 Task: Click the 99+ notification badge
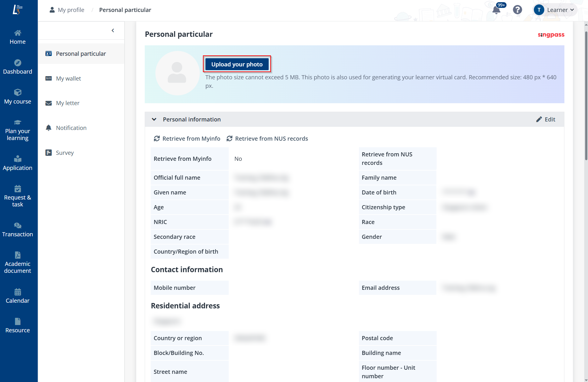pyautogui.click(x=501, y=5)
